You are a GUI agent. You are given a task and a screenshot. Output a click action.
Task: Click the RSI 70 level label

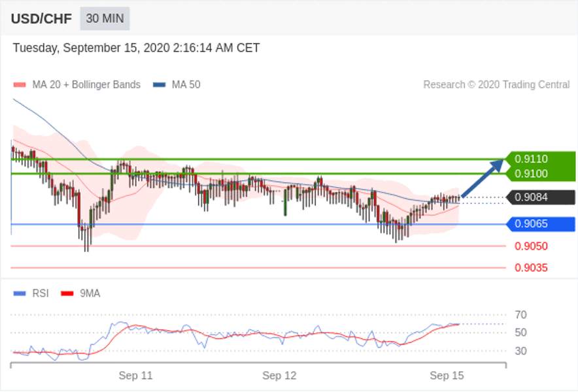520,315
